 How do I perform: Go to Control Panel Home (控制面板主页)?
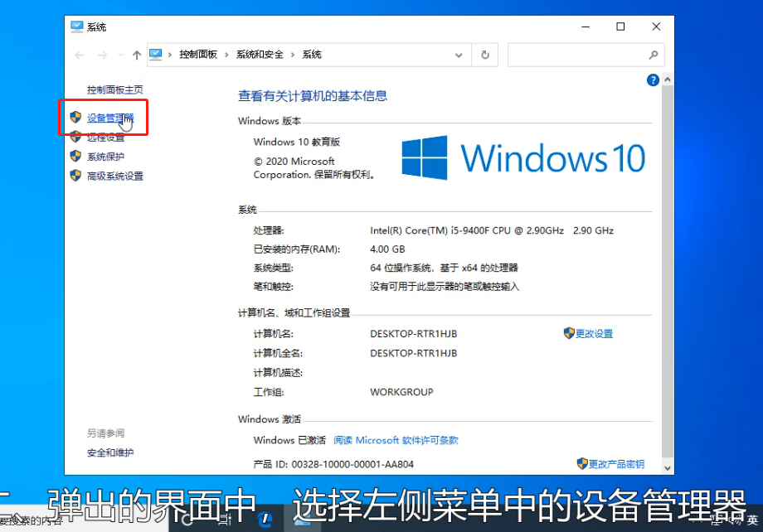pos(114,90)
